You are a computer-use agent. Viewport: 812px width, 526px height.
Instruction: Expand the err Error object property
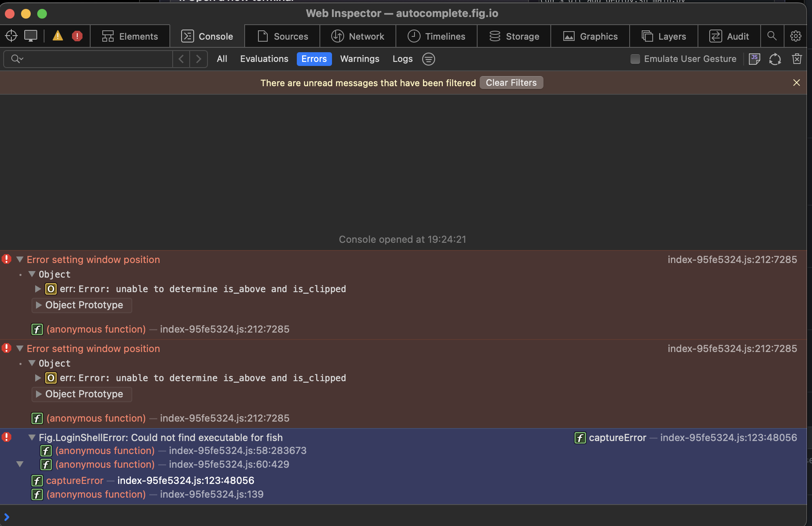(38, 289)
